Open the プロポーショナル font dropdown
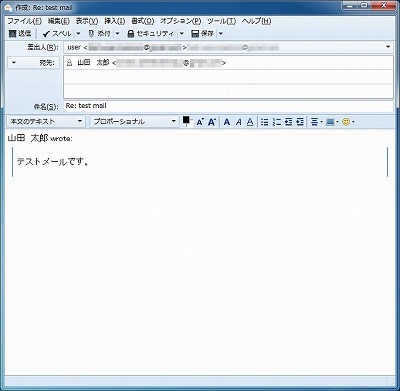 [134, 122]
